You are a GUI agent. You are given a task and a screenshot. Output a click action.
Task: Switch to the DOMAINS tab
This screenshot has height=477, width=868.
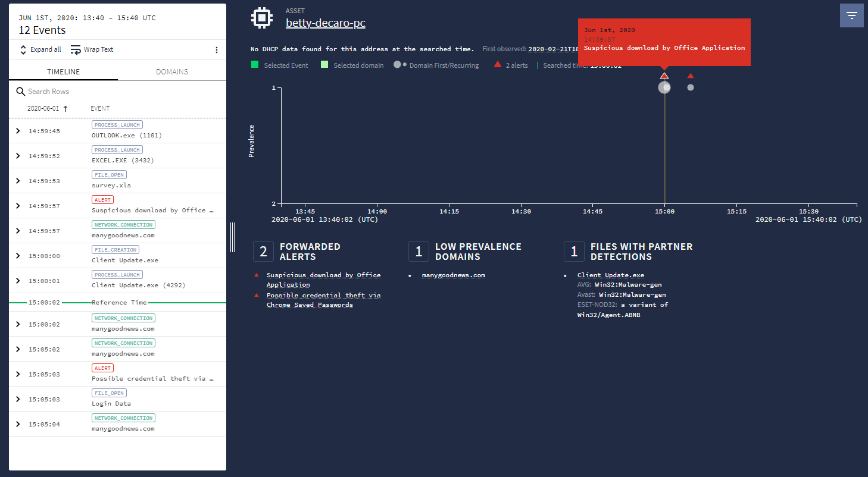(171, 71)
